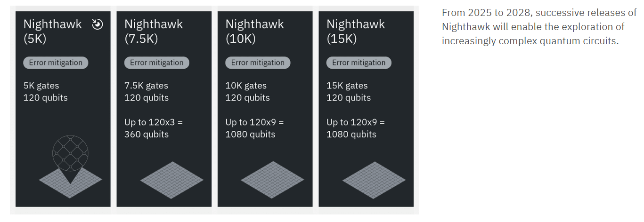Open the Nighthawk (7.5K) card title
This screenshot has width=644, height=222.
click(x=154, y=31)
